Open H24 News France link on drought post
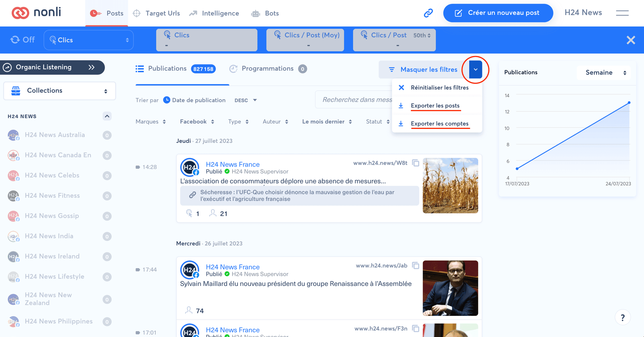 [232, 164]
